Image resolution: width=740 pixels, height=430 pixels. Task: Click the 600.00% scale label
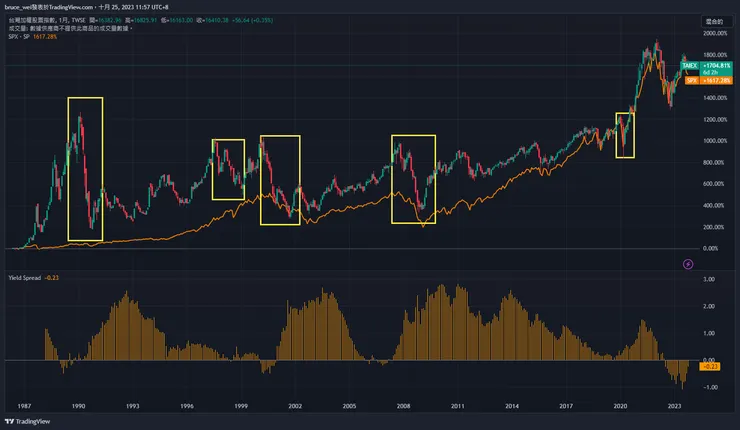pyautogui.click(x=715, y=184)
